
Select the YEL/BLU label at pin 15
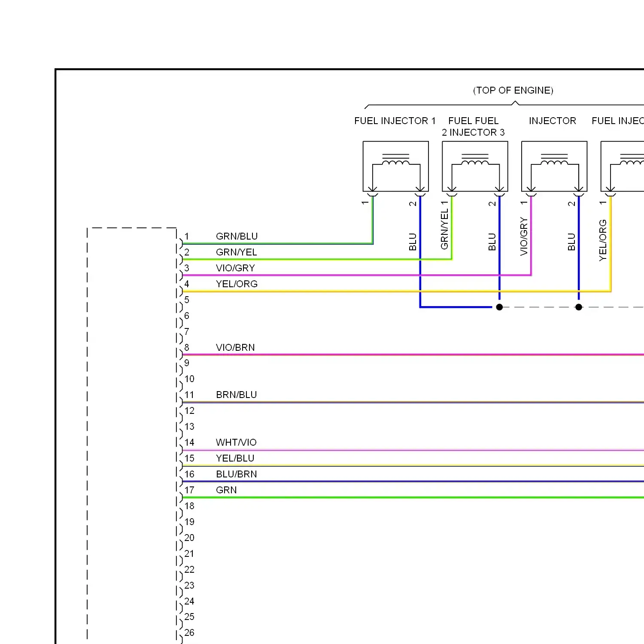235,459
